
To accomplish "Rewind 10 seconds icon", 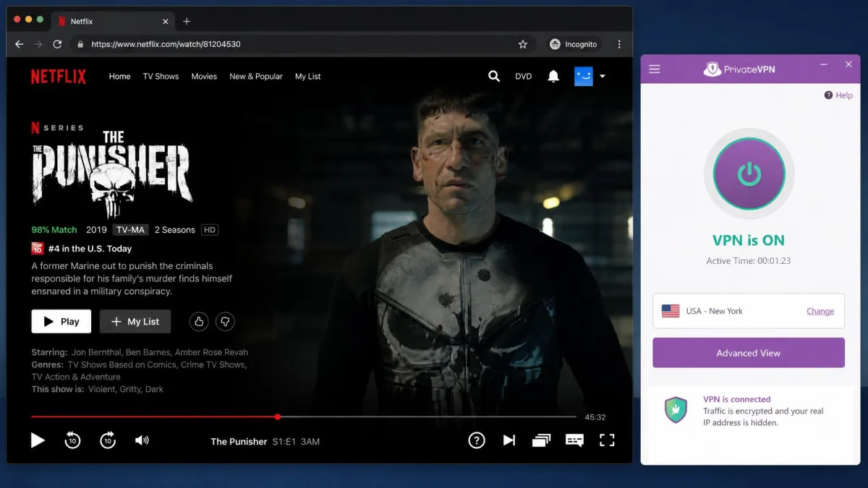I will (72, 440).
